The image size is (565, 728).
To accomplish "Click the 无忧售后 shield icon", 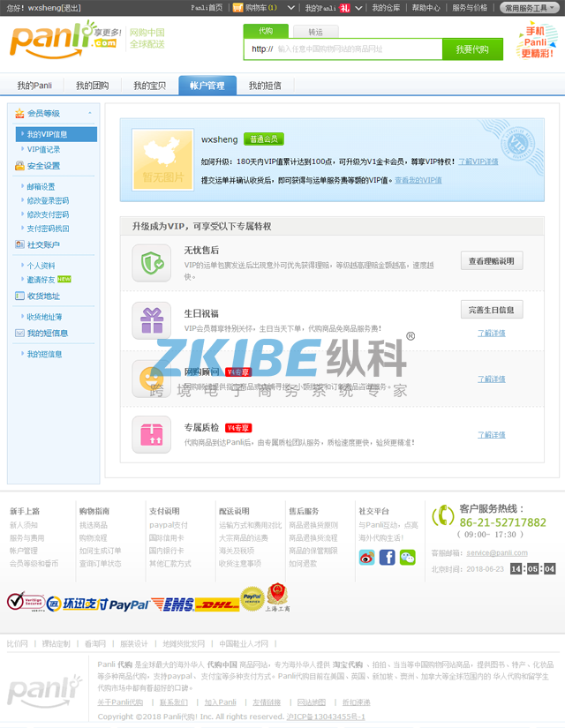I will 152,263.
